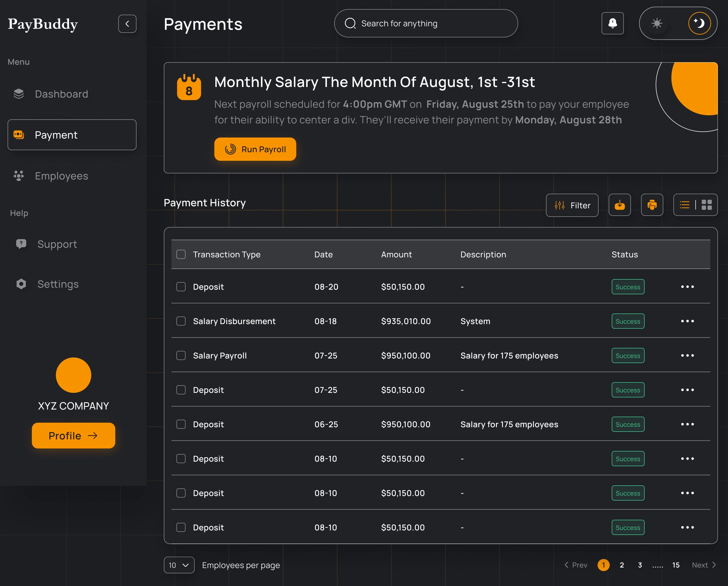The height and width of the screenshot is (586, 728).
Task: Click the Run Payroll button
Action: pos(256,149)
